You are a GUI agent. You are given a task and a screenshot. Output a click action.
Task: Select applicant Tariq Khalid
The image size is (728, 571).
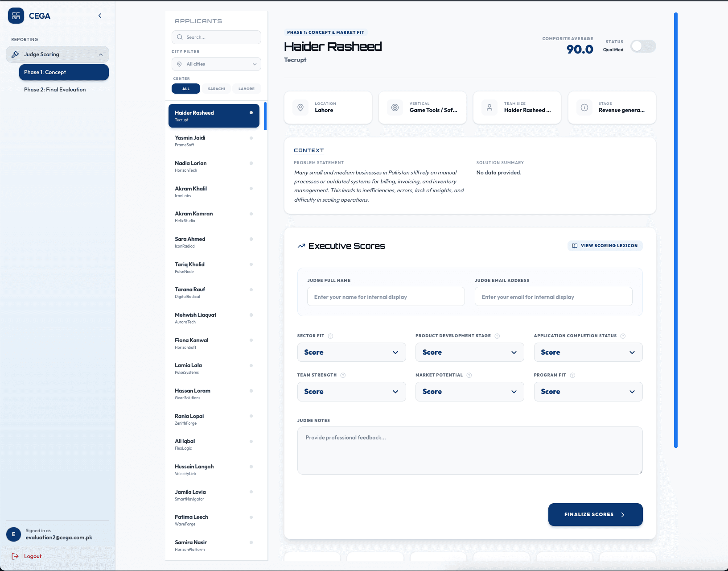pos(214,268)
